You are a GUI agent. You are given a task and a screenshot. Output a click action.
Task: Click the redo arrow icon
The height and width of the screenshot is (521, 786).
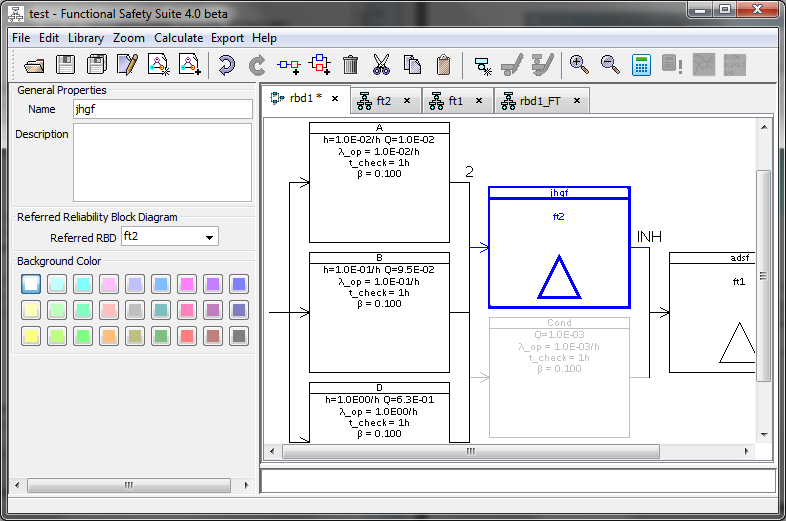tap(257, 65)
